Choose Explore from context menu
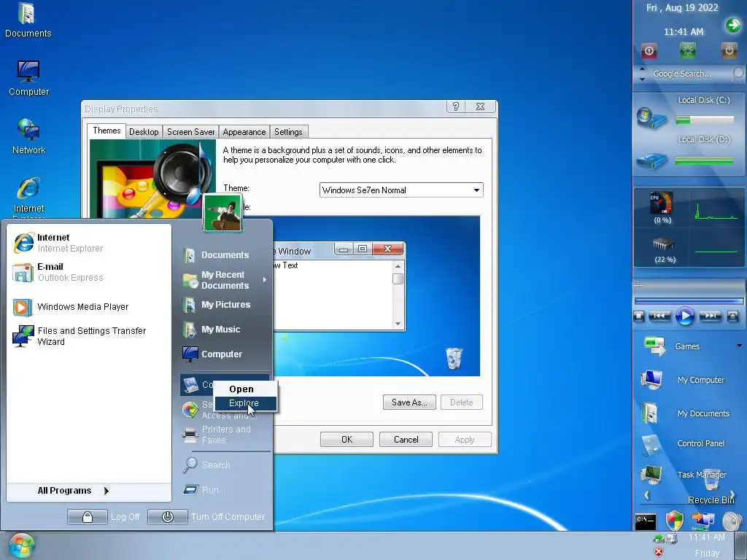 click(x=245, y=403)
